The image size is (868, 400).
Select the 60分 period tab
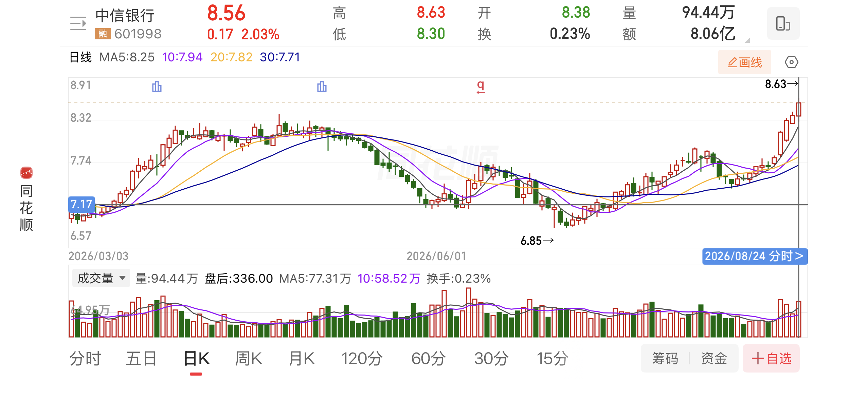[x=429, y=359]
